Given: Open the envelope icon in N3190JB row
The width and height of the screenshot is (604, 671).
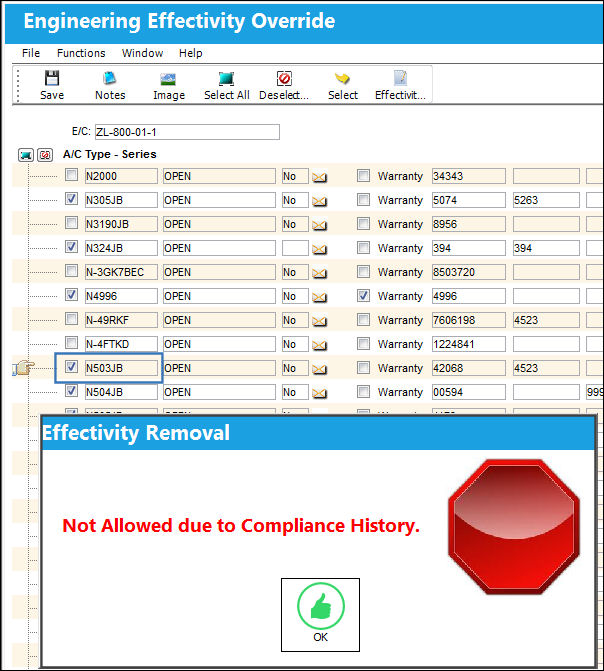Looking at the screenshot, I should [319, 225].
